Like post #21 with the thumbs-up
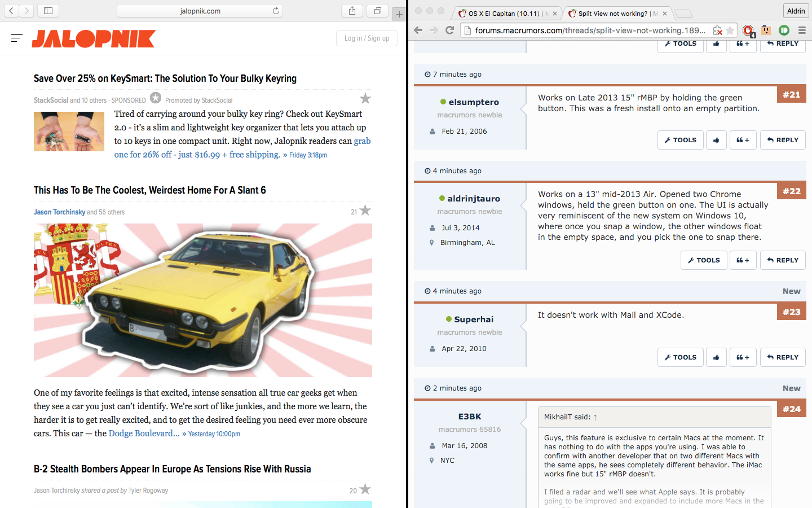 (716, 140)
